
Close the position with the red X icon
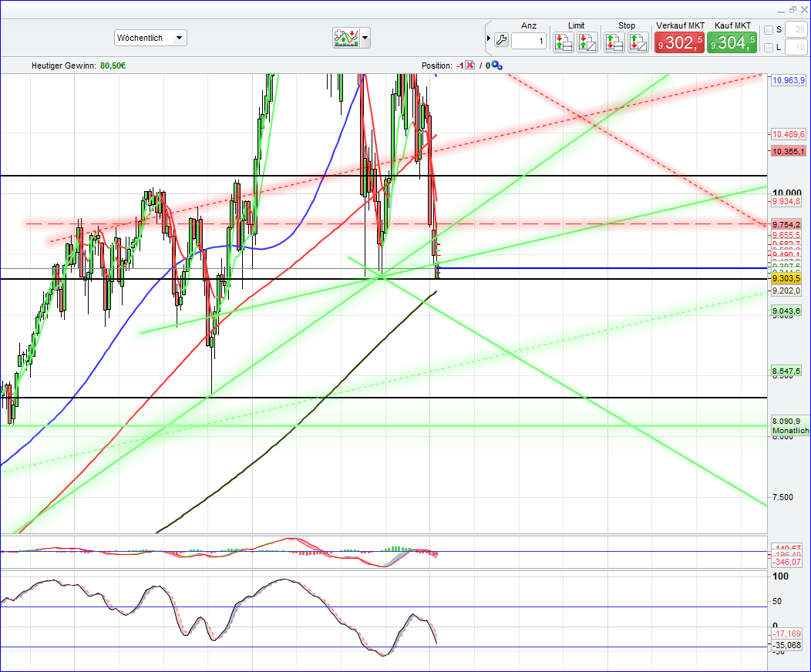click(469, 66)
